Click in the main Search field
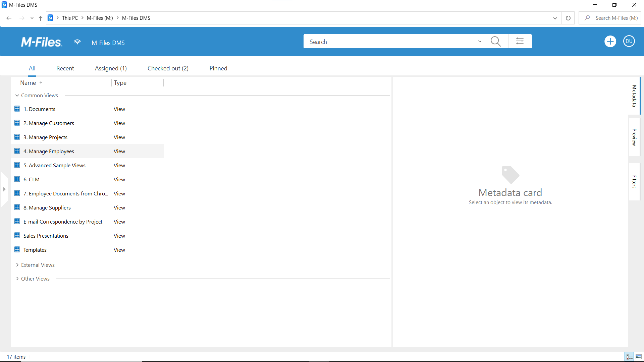 pos(389,42)
